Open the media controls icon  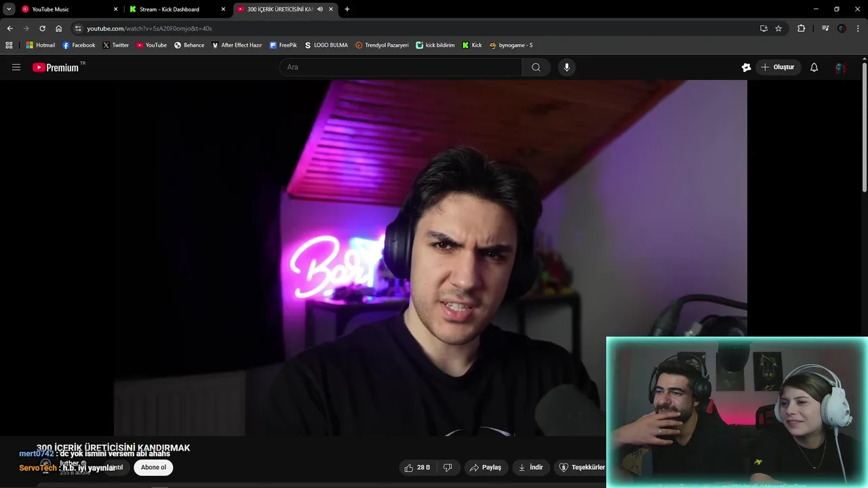pyautogui.click(x=825, y=28)
